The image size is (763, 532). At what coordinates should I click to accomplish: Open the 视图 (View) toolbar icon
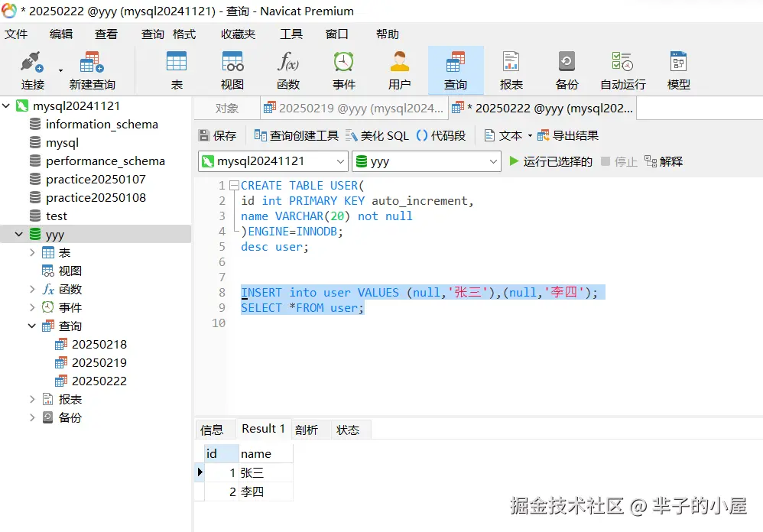(x=232, y=70)
